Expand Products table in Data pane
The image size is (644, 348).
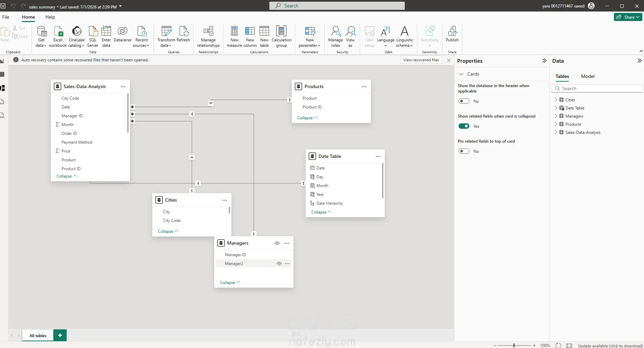pyautogui.click(x=556, y=124)
